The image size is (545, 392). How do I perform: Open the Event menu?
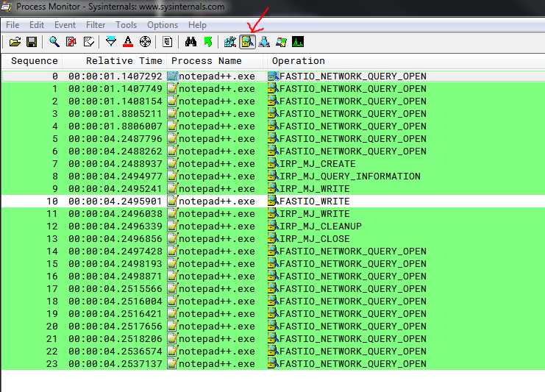65,25
